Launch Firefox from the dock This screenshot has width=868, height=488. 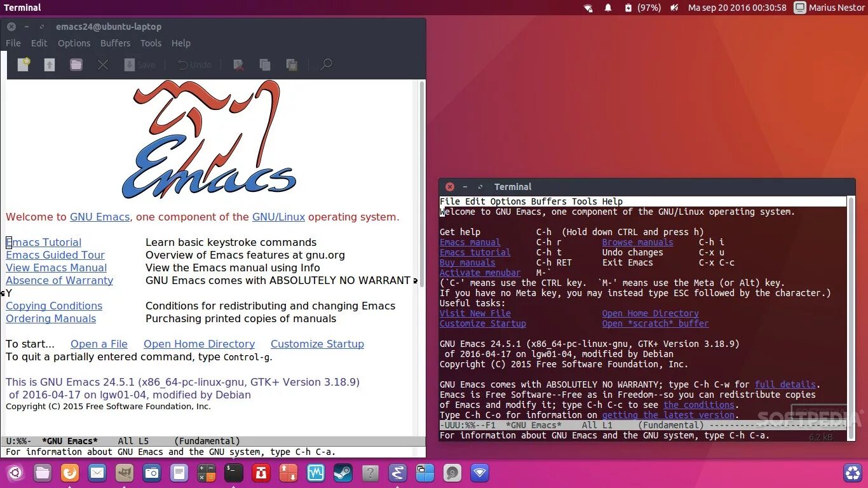tap(70, 473)
